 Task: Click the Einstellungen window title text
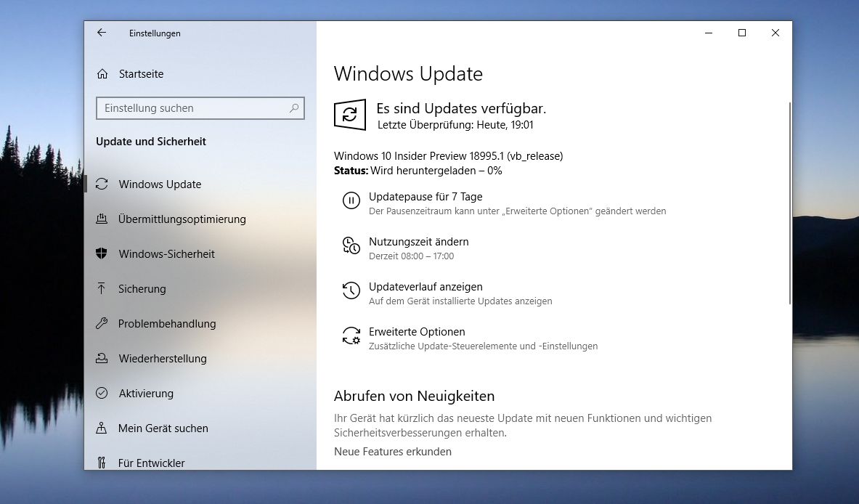coord(155,33)
